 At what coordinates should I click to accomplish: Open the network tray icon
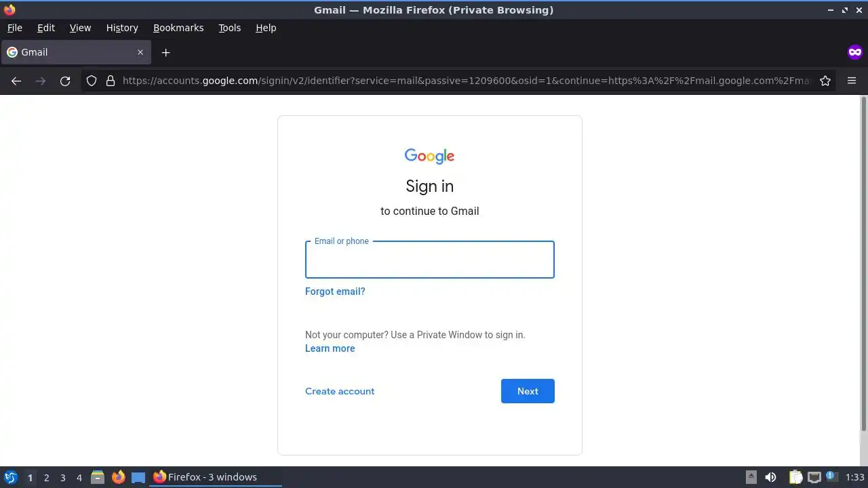pyautogui.click(x=814, y=477)
